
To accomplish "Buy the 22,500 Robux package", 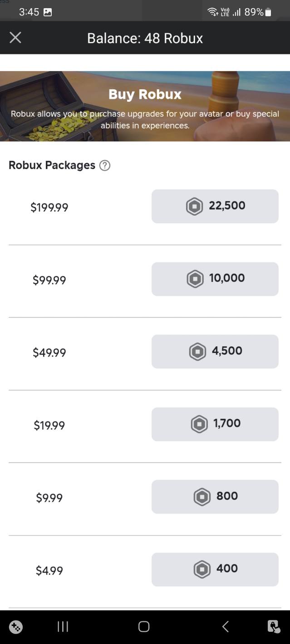I will [x=215, y=206].
